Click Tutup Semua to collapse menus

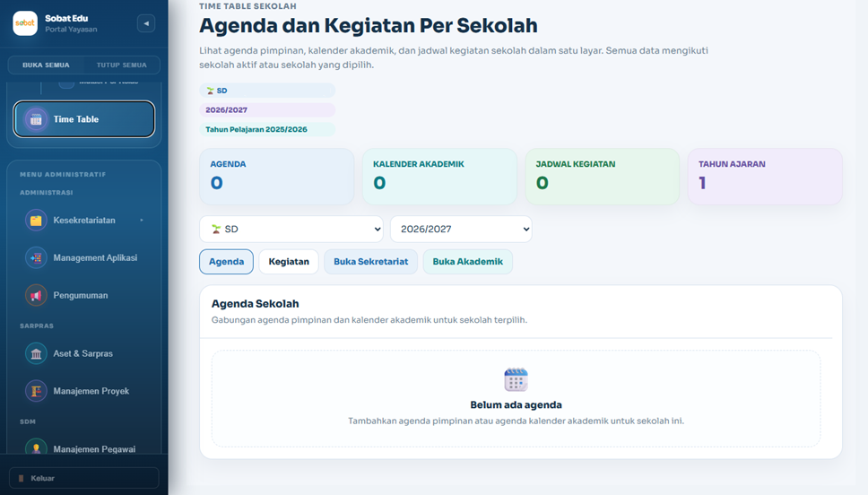122,65
